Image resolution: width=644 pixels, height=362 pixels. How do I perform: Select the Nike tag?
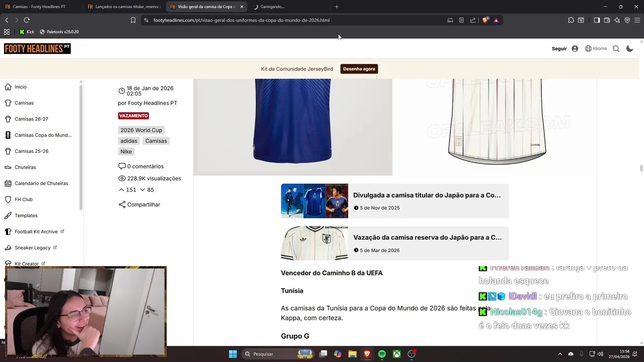point(126,151)
